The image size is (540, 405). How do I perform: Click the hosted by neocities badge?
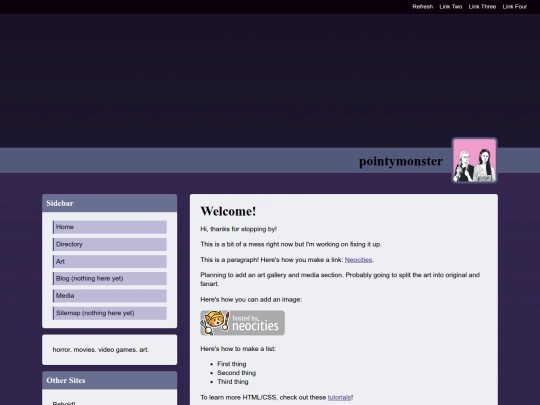tap(242, 323)
